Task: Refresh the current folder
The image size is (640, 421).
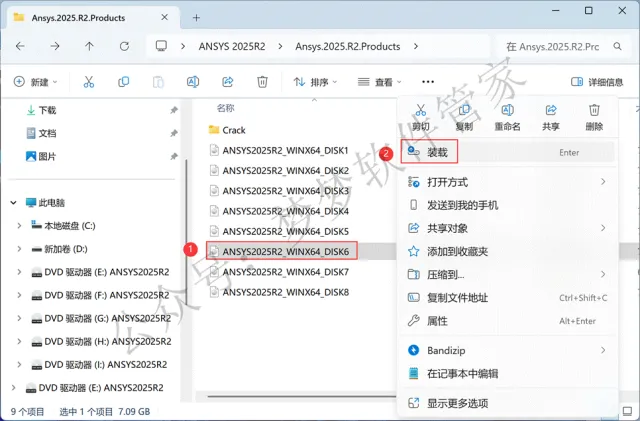Action: click(124, 46)
